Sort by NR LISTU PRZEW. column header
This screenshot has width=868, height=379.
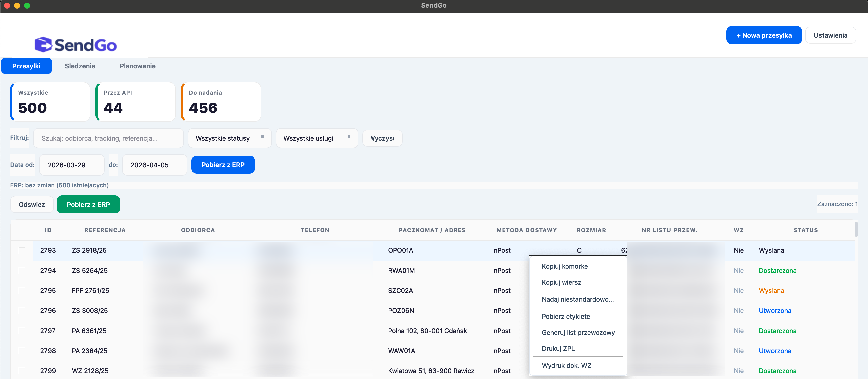tap(669, 230)
